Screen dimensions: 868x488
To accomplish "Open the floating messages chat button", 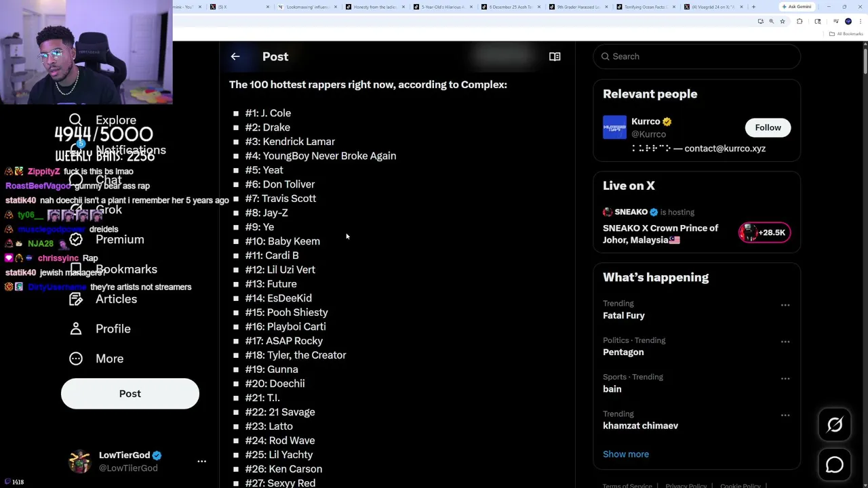I will pos(835,465).
